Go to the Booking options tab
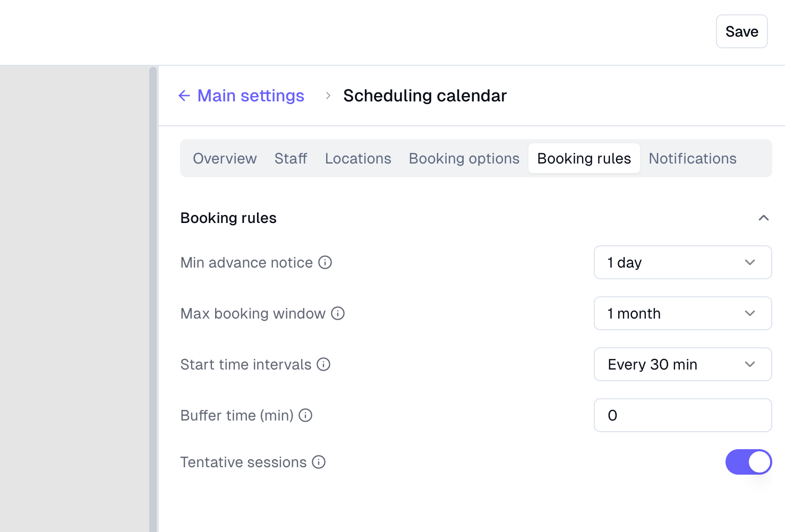This screenshot has height=532, width=785. tap(464, 158)
